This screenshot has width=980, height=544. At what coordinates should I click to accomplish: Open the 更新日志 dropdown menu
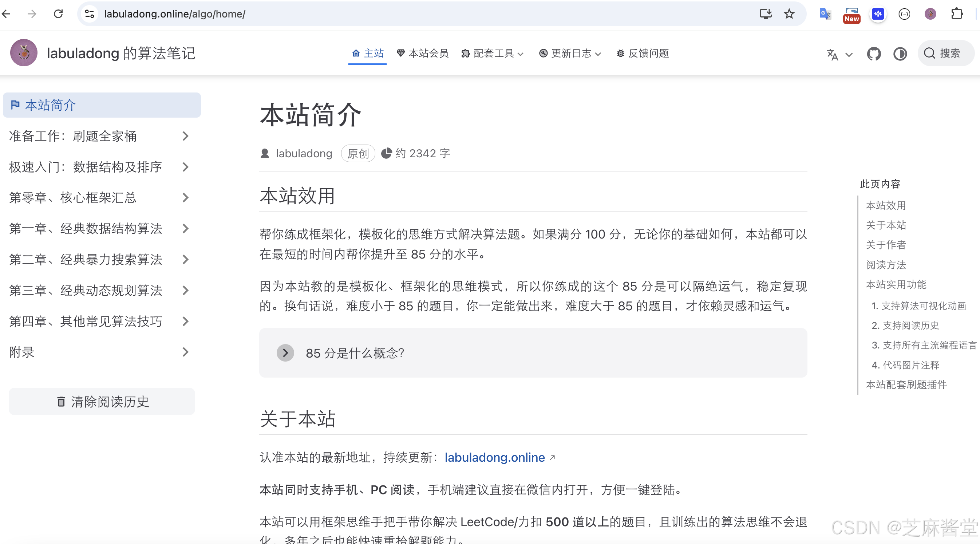click(570, 54)
